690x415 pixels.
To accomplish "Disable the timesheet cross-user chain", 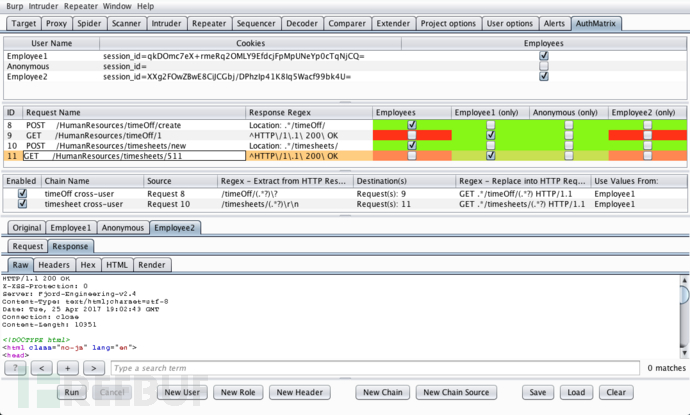I will pos(22,204).
